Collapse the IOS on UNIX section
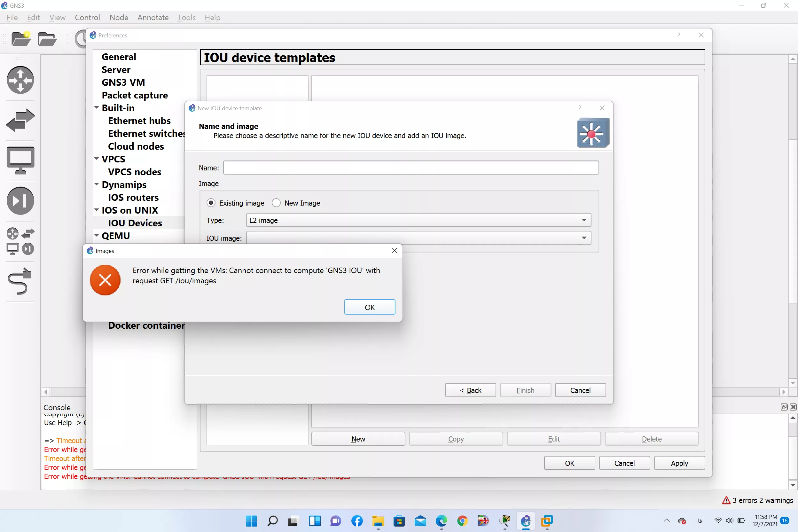This screenshot has width=798, height=532. click(x=97, y=210)
